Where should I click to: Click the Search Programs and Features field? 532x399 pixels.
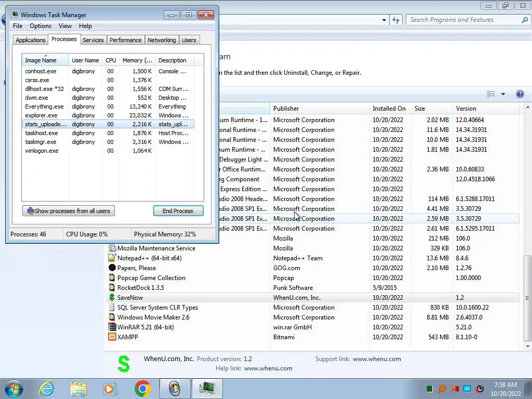pyautogui.click(x=464, y=20)
